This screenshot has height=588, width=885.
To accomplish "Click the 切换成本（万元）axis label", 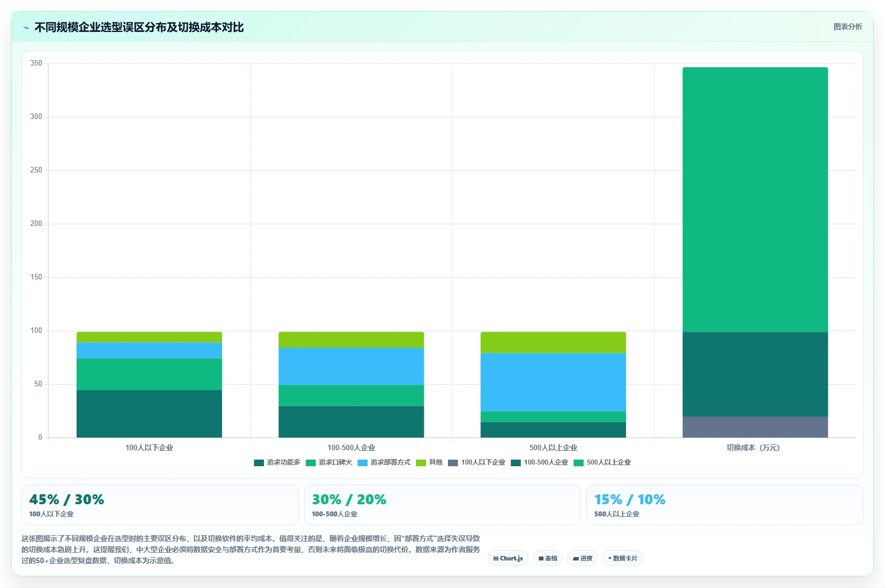I will 753,447.
